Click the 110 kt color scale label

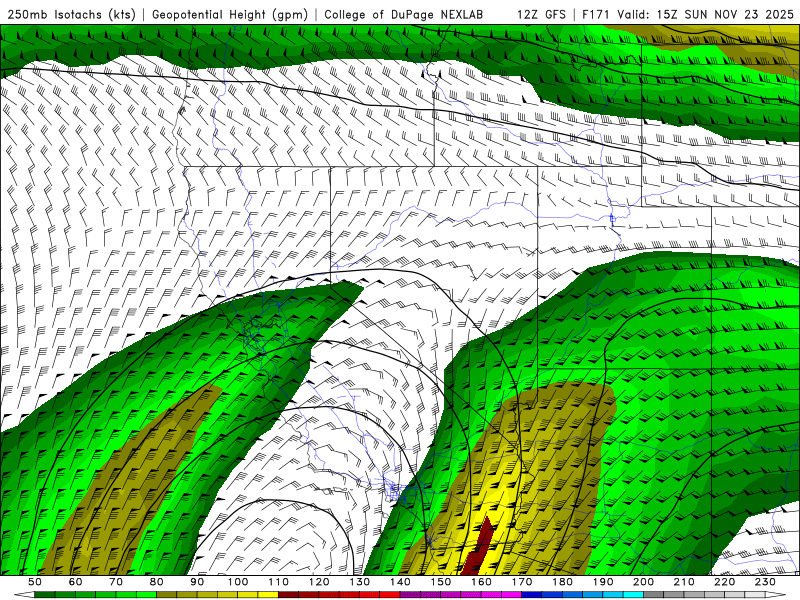point(278,582)
